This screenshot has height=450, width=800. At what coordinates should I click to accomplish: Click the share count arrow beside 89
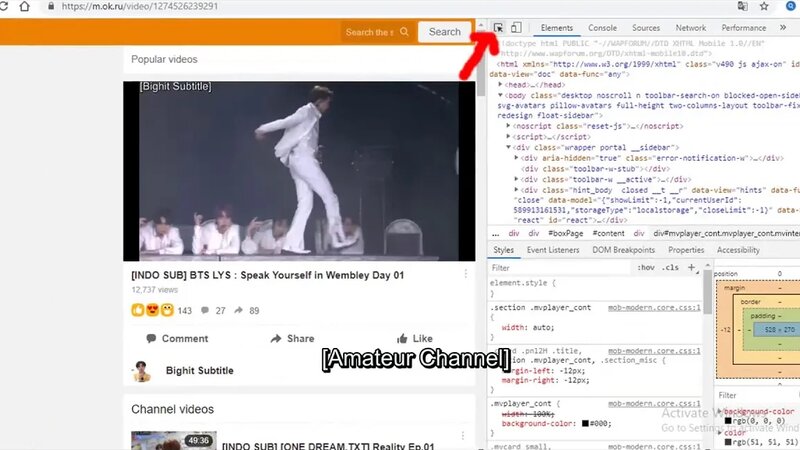coord(238,310)
